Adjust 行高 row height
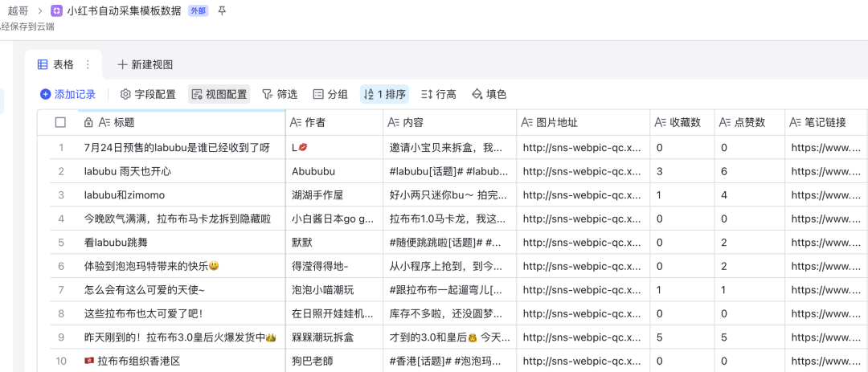Image resolution: width=868 pixels, height=372 pixels. click(x=439, y=95)
